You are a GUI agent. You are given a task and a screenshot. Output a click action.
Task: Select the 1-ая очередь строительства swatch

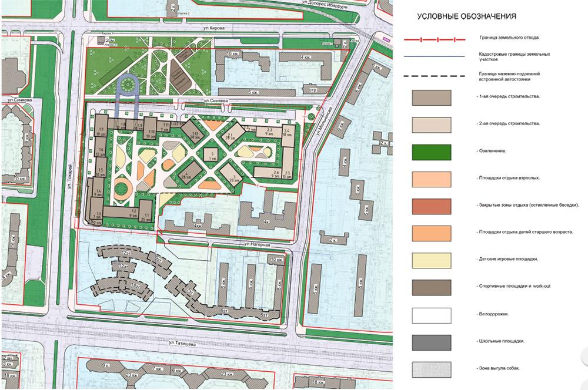(432, 97)
